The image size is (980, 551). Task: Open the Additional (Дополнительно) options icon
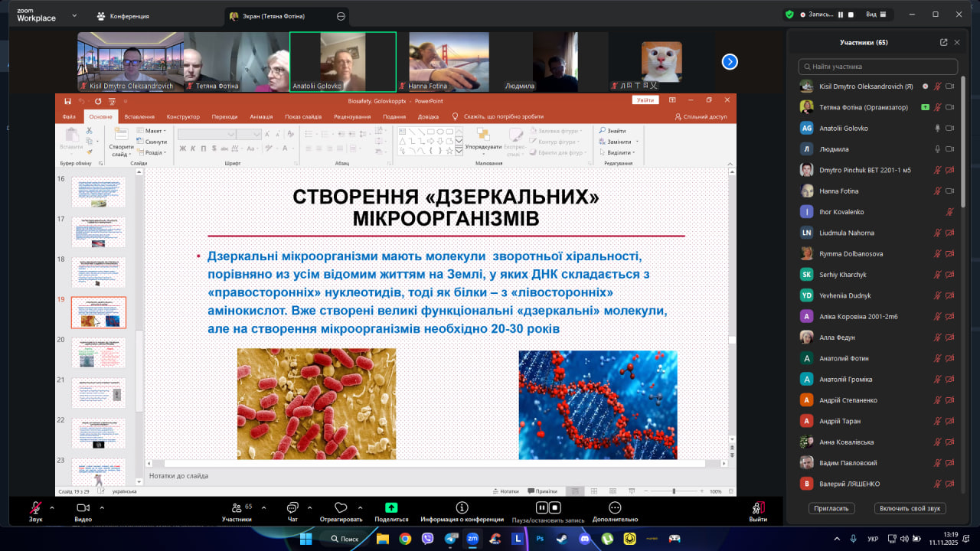click(x=614, y=508)
